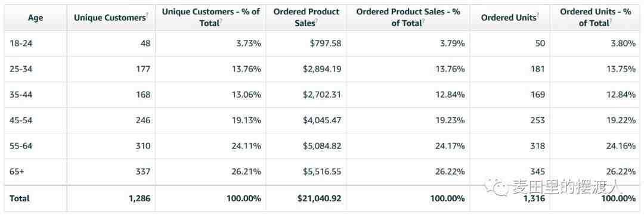644x215 pixels.
Task: Sort by the Age column header
Action: click(36, 18)
